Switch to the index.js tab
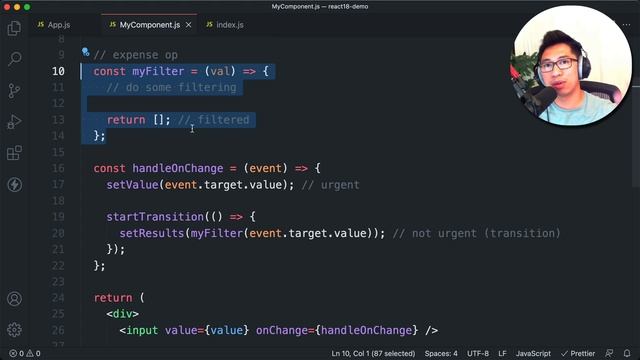The image size is (640, 360). [225, 25]
